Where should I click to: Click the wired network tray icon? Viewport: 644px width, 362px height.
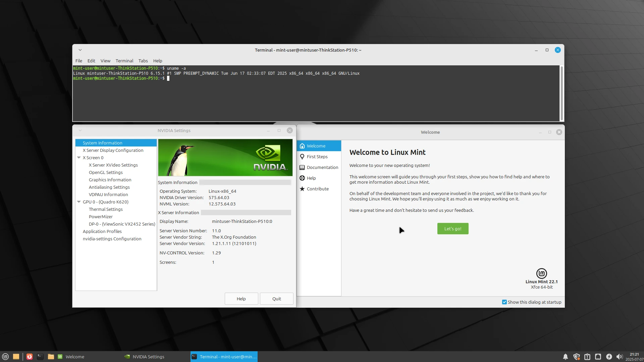(x=598, y=357)
